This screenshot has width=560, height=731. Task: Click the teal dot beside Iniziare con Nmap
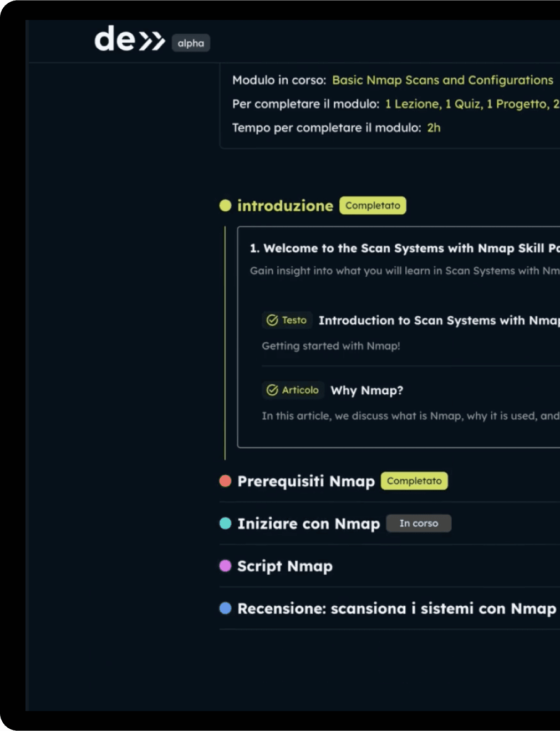225,523
